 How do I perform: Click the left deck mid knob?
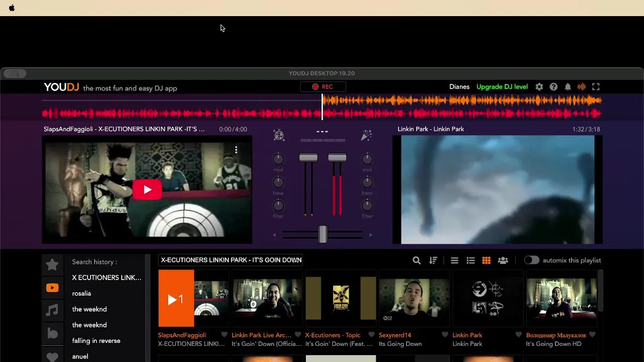coord(278,159)
